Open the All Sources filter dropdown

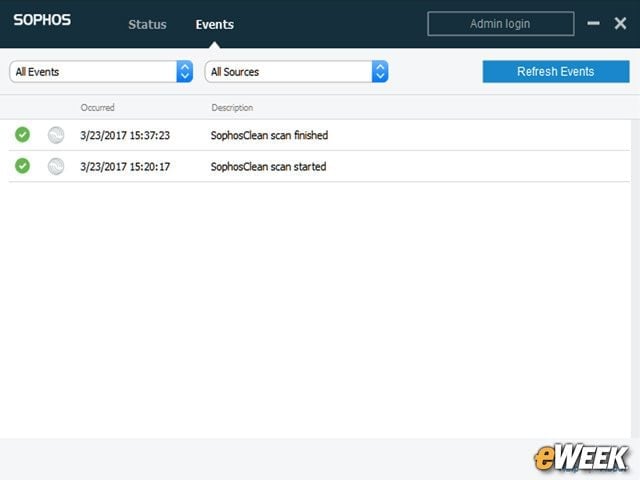click(296, 72)
